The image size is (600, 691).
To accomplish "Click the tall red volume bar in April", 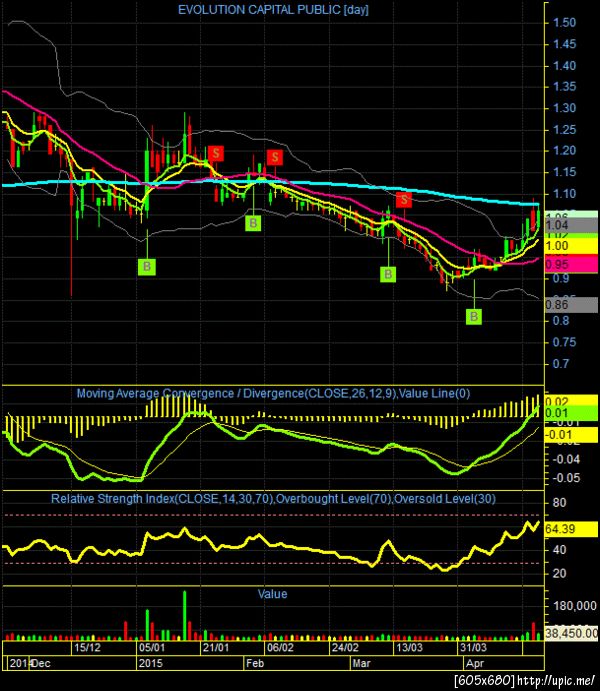I will (x=533, y=631).
